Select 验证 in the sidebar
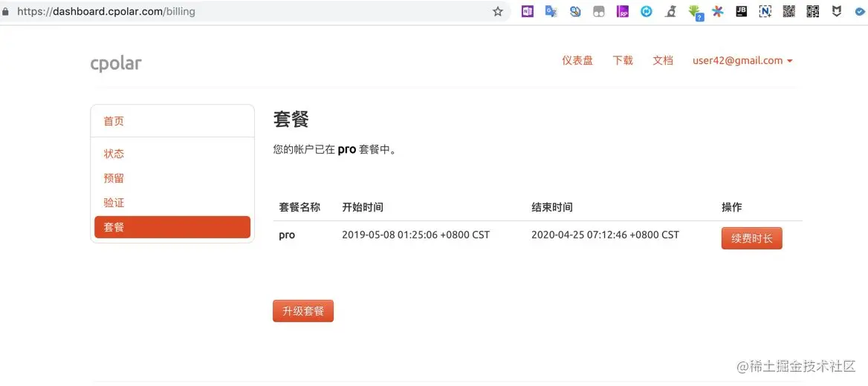This screenshot has width=868, height=386. point(172,203)
